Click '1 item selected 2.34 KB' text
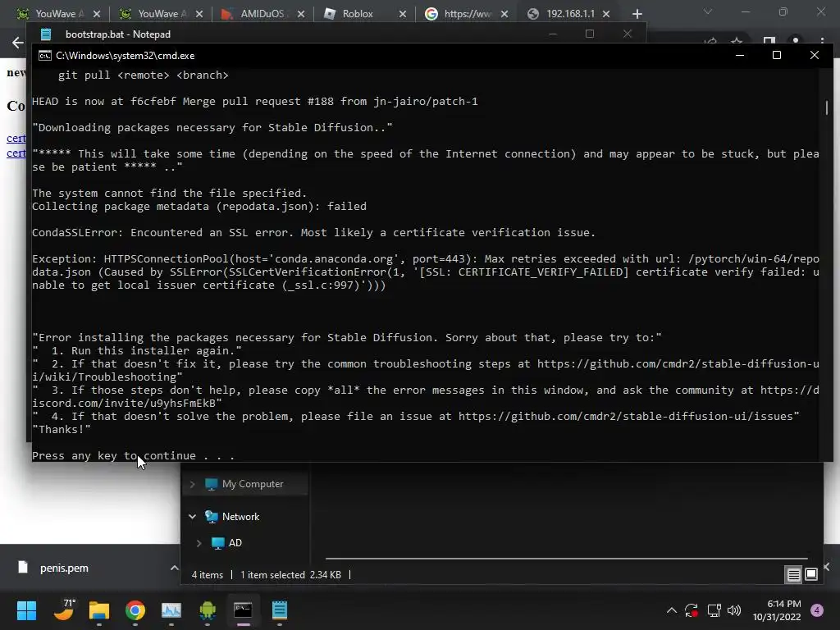Viewport: 840px width, 630px height. click(x=290, y=575)
